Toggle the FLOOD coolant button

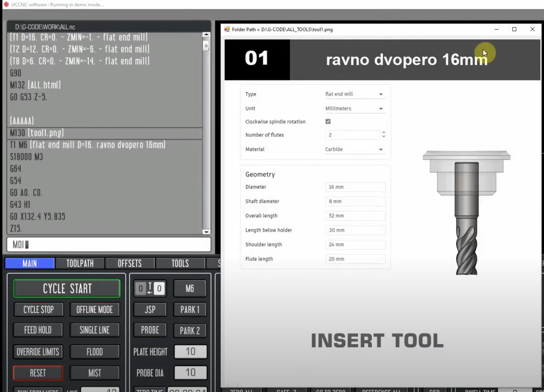point(94,352)
